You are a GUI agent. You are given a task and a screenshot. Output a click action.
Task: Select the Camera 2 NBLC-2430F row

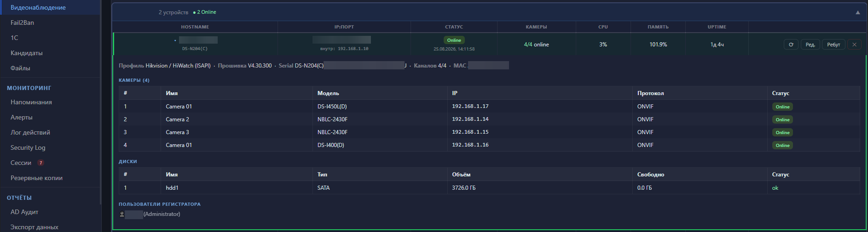click(489, 119)
